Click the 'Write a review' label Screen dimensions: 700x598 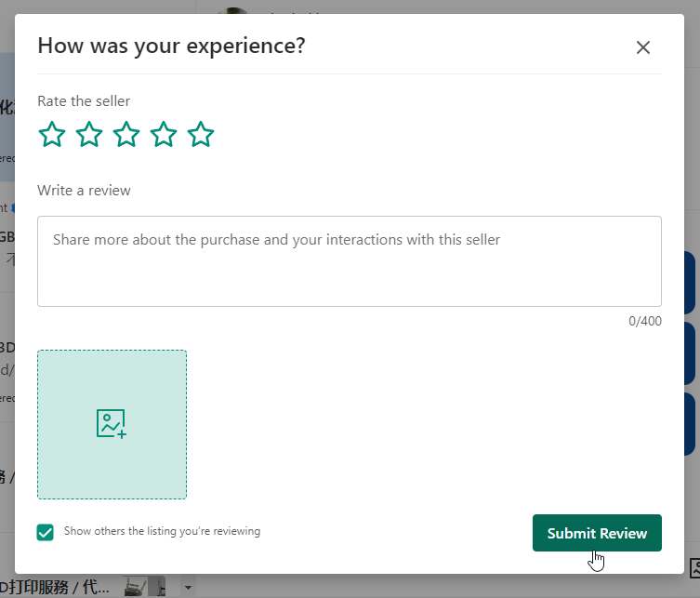click(x=84, y=191)
